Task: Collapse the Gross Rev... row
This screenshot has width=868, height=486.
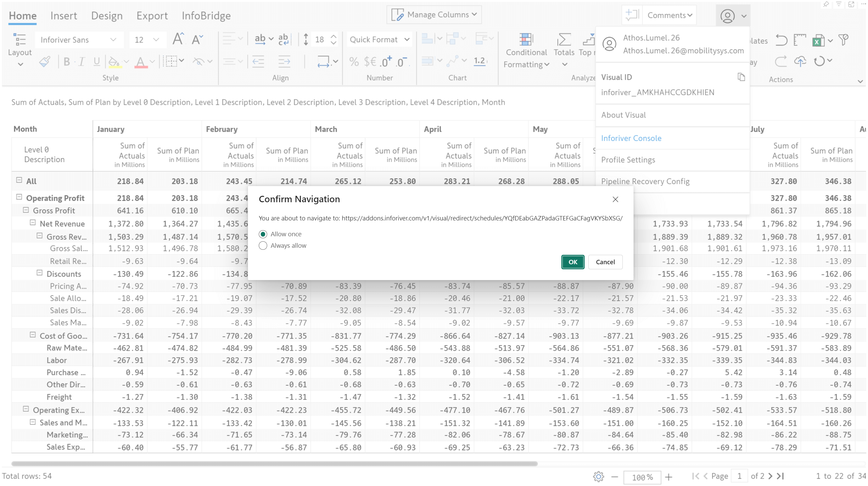Action: coord(39,236)
